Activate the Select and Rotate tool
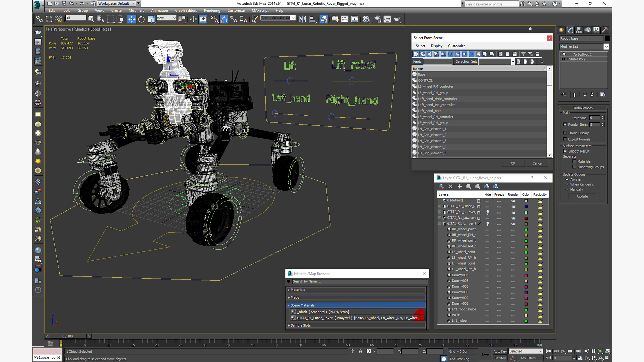 point(141,19)
